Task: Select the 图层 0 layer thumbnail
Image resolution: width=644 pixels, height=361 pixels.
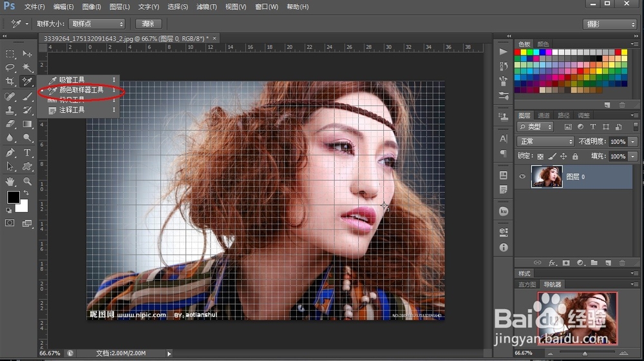Action: tap(547, 177)
